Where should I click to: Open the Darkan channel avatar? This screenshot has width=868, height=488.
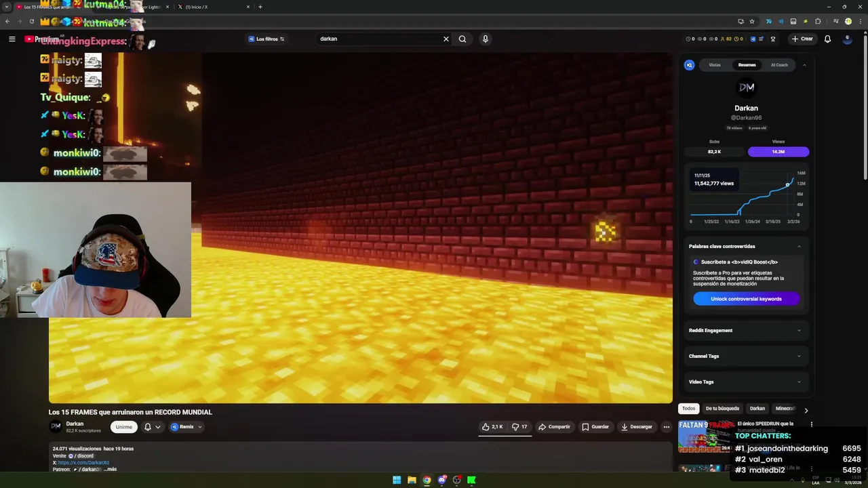(x=56, y=427)
